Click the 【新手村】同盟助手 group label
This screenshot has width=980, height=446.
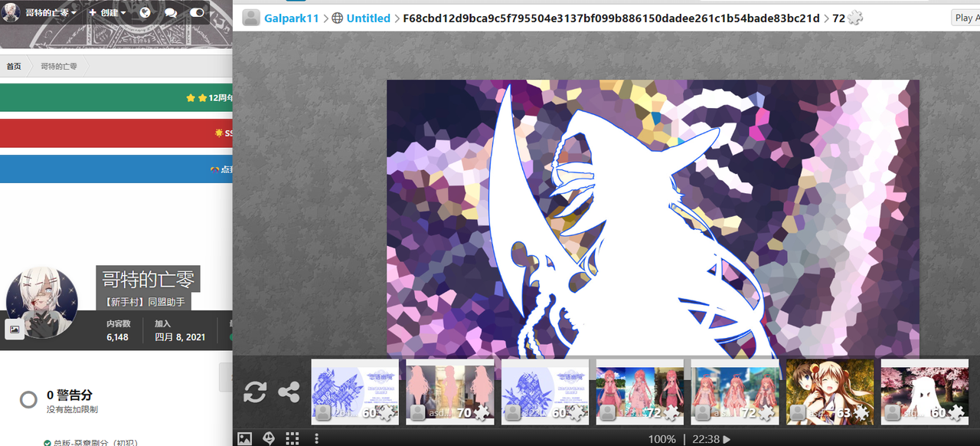(144, 303)
